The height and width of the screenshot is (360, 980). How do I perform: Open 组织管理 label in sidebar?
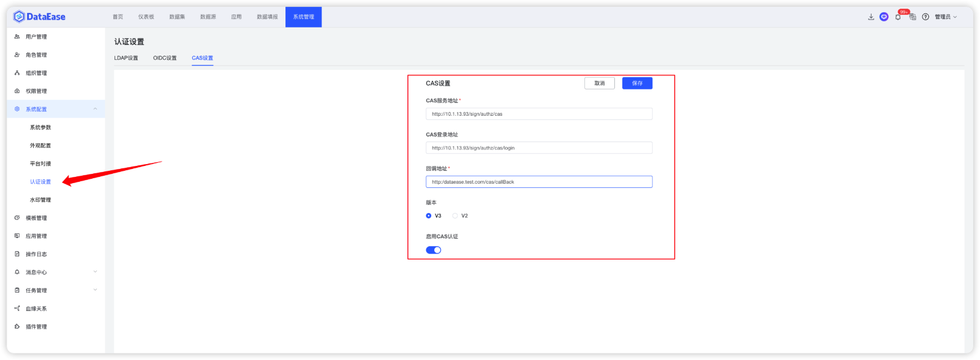36,73
